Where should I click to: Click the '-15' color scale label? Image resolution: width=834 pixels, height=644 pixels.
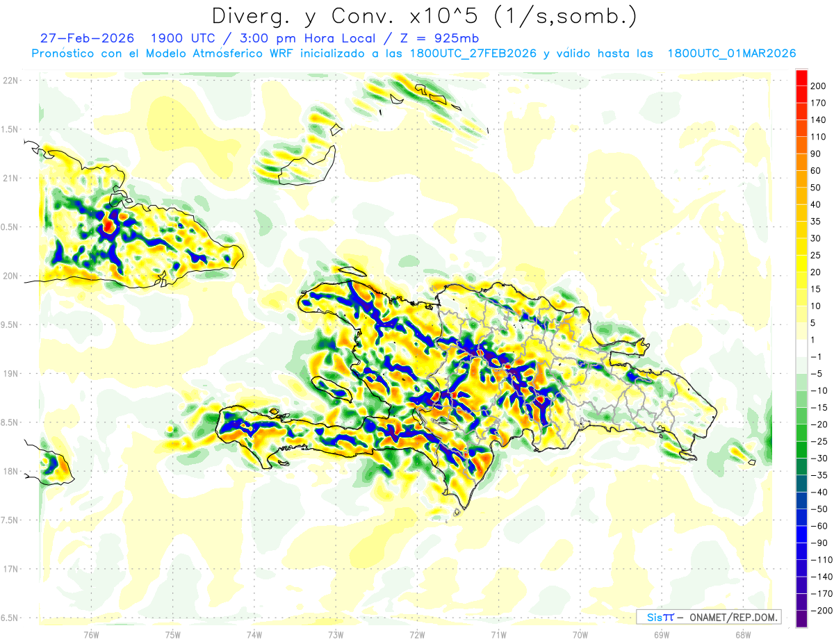click(x=818, y=408)
